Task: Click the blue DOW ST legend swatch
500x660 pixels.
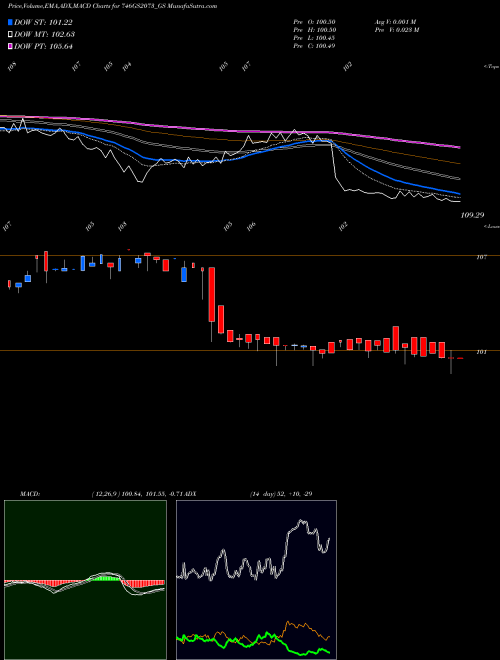Action: 11,22
